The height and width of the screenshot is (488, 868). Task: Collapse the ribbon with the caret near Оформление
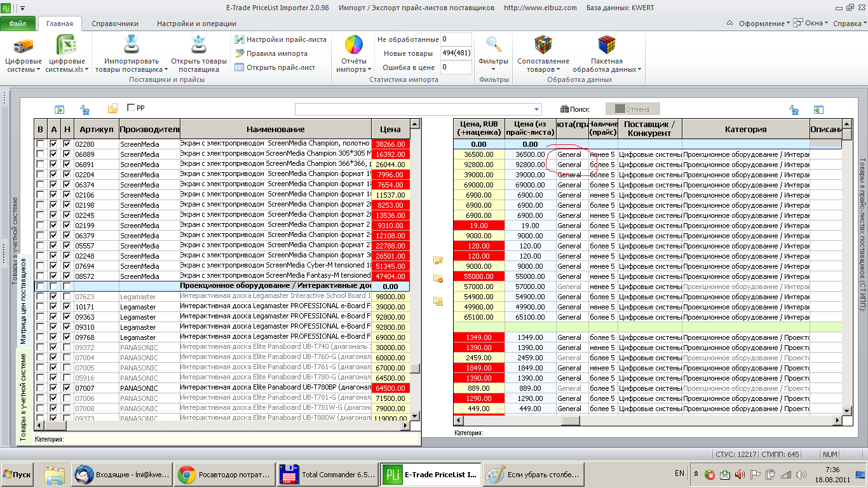pos(731,24)
